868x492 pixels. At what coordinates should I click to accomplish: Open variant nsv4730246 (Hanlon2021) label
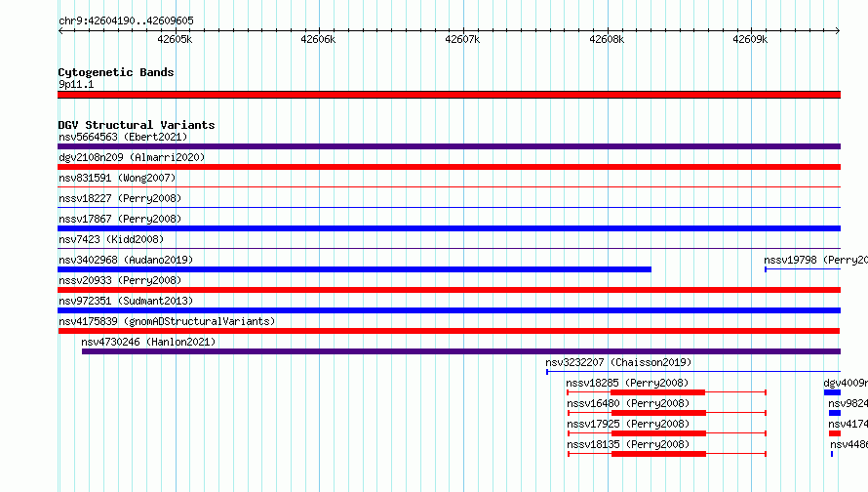point(148,342)
